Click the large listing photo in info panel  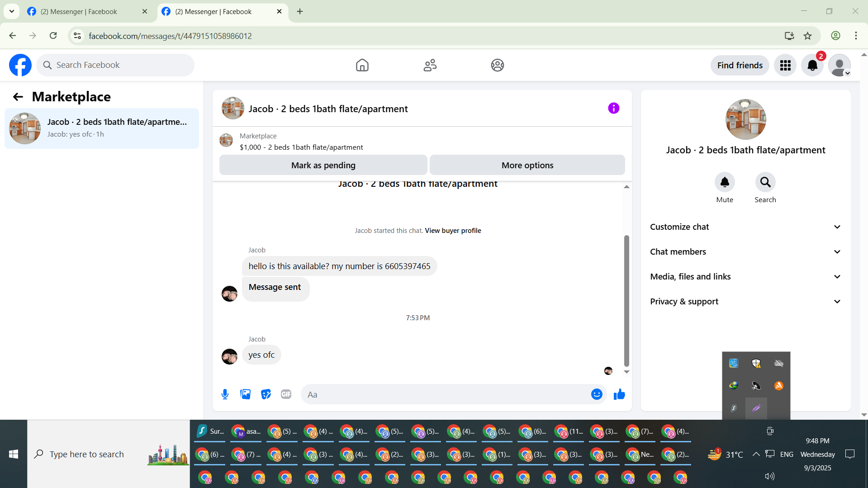click(x=746, y=119)
